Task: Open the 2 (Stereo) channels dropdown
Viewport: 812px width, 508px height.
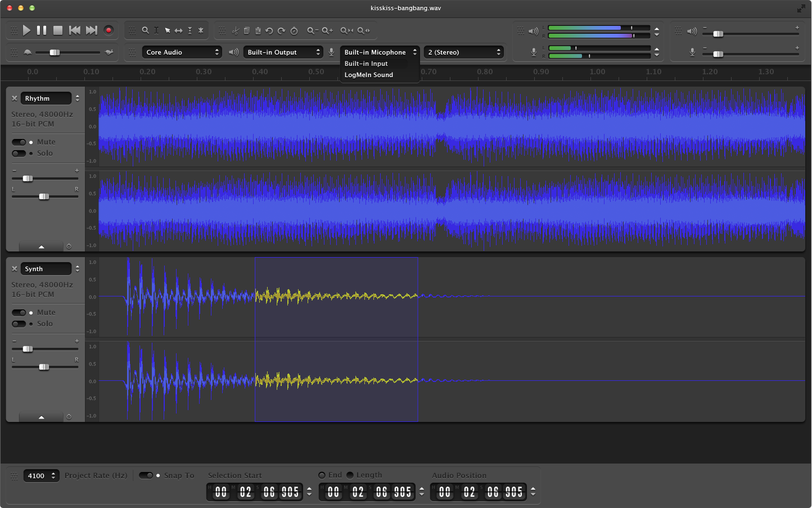Action: (x=464, y=52)
